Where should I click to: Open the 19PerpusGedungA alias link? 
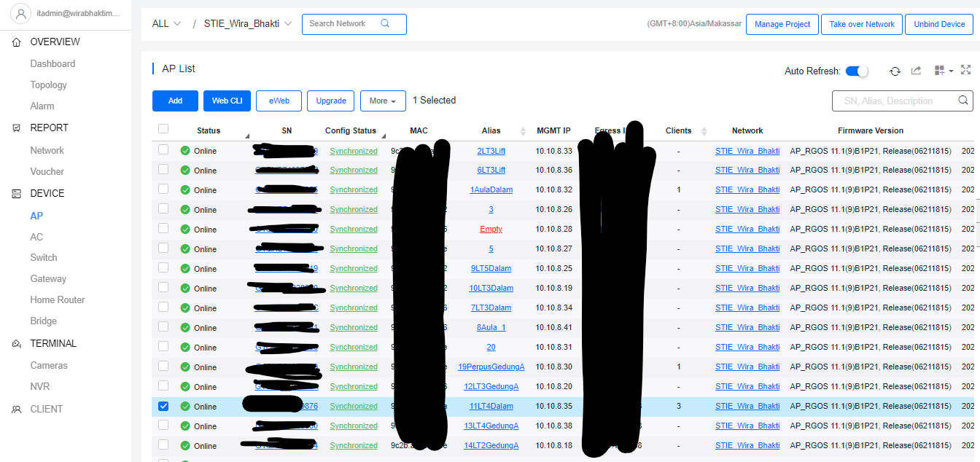click(491, 367)
